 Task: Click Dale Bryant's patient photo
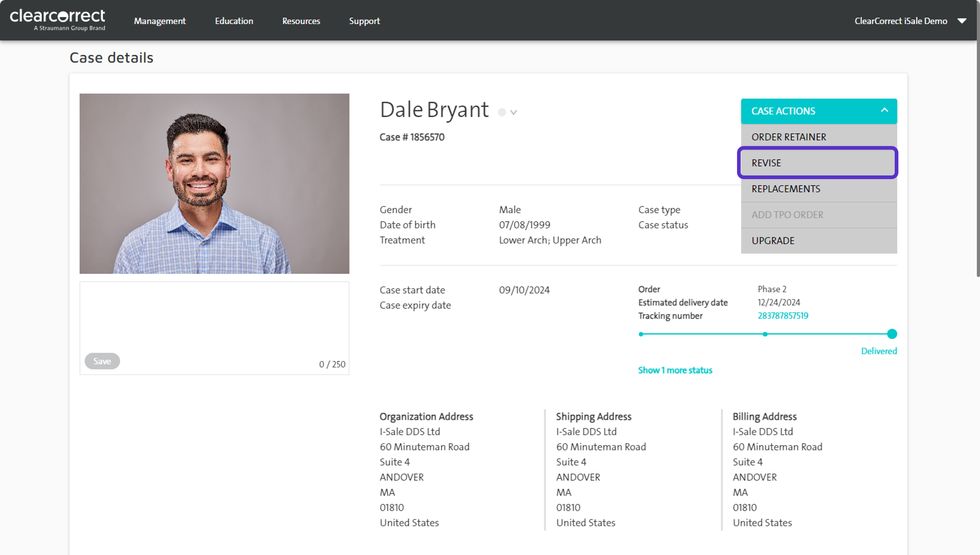click(x=214, y=184)
